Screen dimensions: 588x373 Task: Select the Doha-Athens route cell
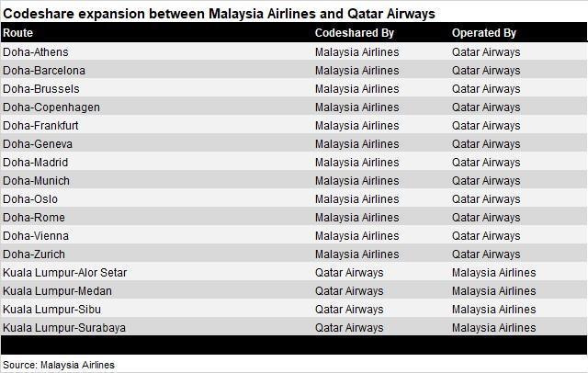pyautogui.click(x=36, y=52)
